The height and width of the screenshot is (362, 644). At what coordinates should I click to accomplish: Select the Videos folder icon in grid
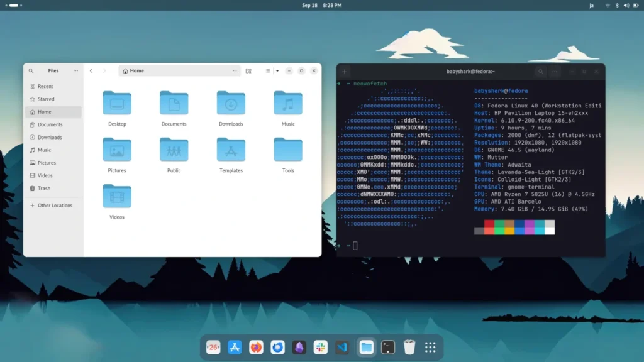click(x=117, y=196)
